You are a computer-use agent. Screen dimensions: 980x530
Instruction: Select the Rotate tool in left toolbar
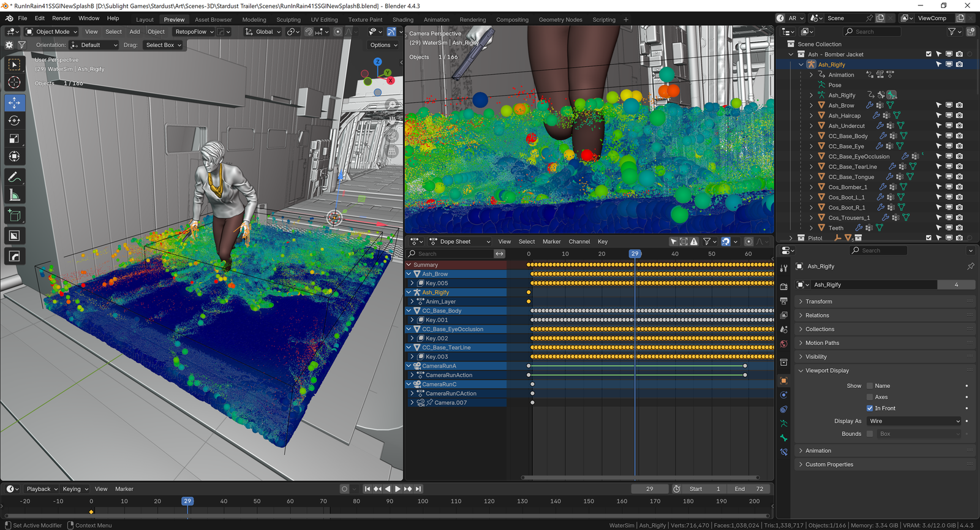14,121
